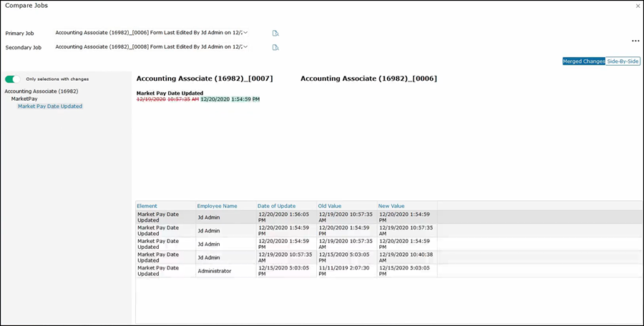Click the Old Value column header
Viewport: 644px width, 326px height.
(x=330, y=206)
